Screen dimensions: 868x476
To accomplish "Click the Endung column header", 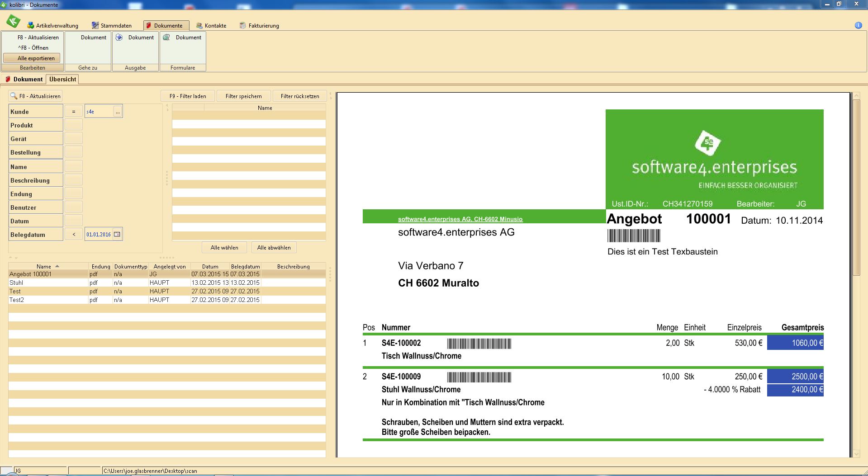I will point(101,266).
